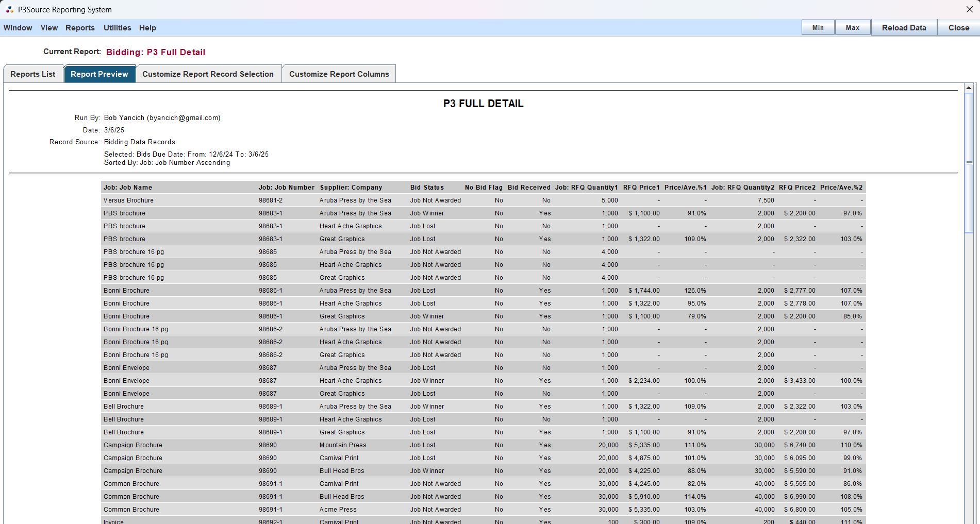
Task: Open Customize Report Record Selection tab
Action: click(x=208, y=74)
